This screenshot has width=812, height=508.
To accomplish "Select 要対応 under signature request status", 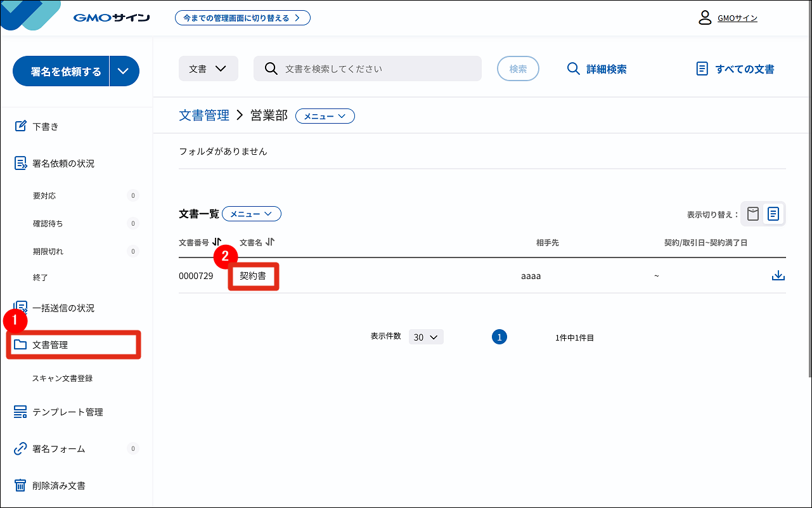I will (44, 196).
